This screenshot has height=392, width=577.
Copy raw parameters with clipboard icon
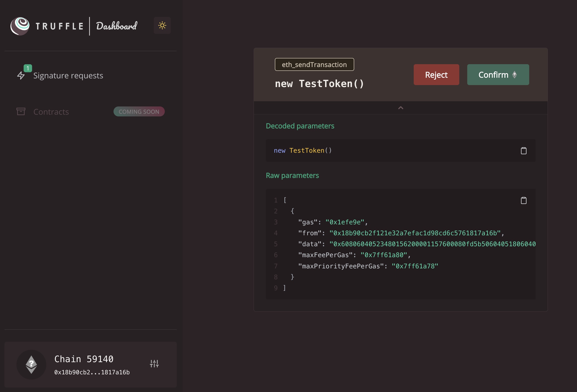point(523,200)
